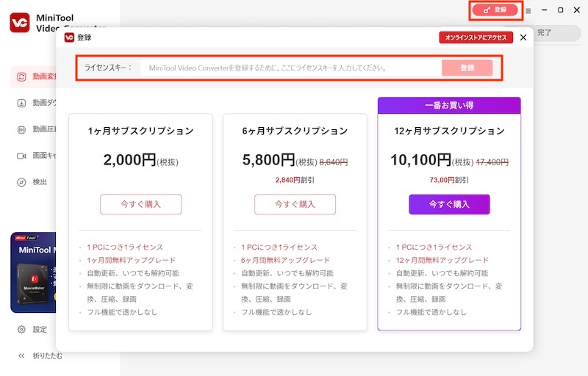Click オンラインストアにアクセス button
The height and width of the screenshot is (376, 588).
pos(476,37)
